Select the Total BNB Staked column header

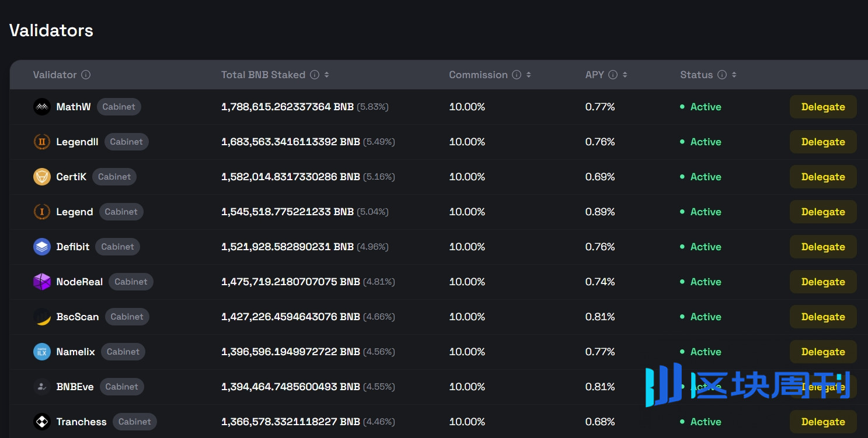point(263,75)
